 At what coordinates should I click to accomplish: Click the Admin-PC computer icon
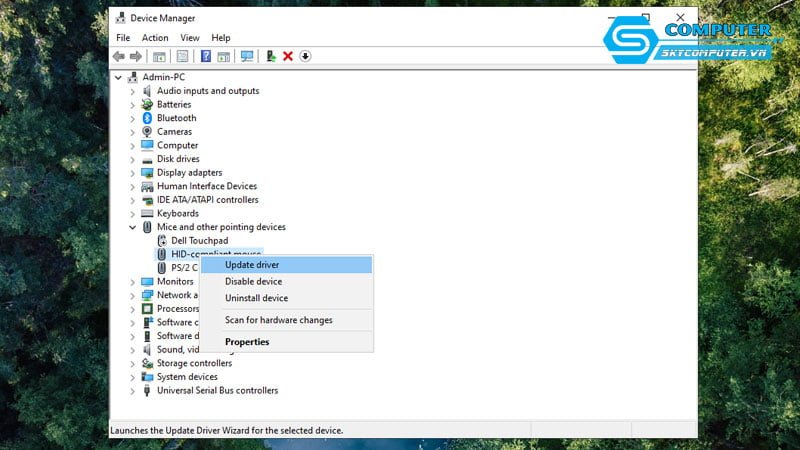click(x=133, y=77)
